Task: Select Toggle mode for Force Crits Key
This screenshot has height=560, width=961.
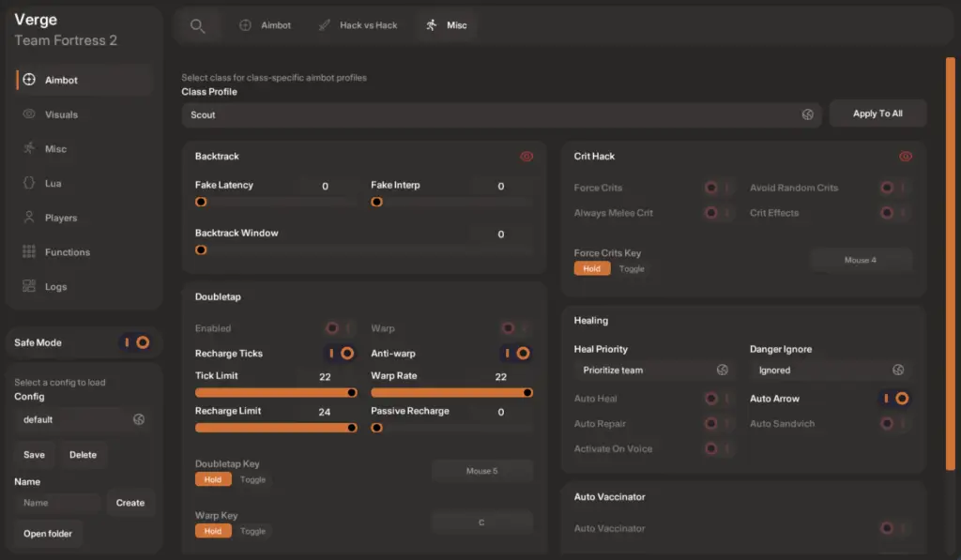Action: pos(632,268)
